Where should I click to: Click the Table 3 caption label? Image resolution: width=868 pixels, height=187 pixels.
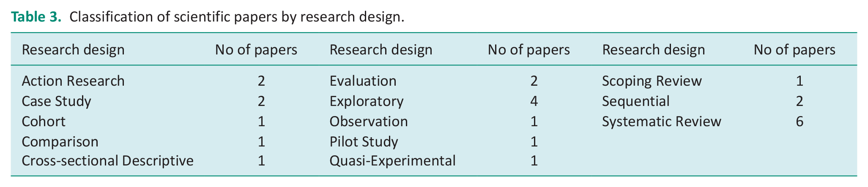[37, 17]
